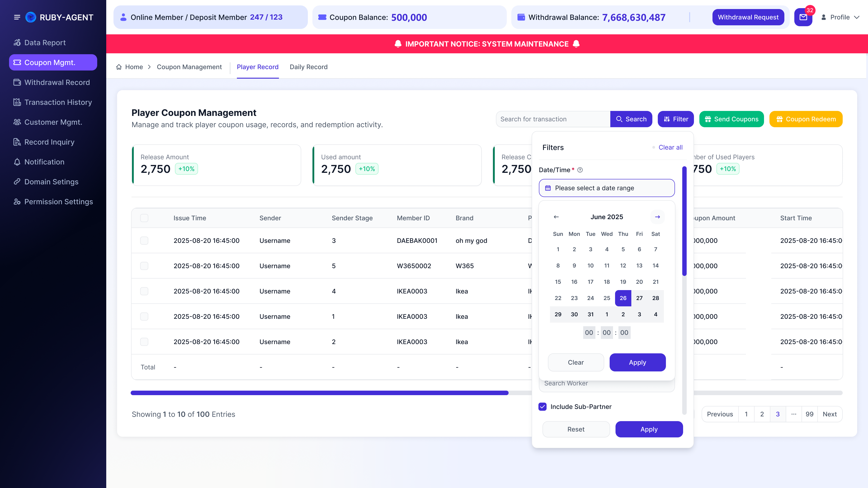
Task: Click the Search button
Action: tap(631, 119)
